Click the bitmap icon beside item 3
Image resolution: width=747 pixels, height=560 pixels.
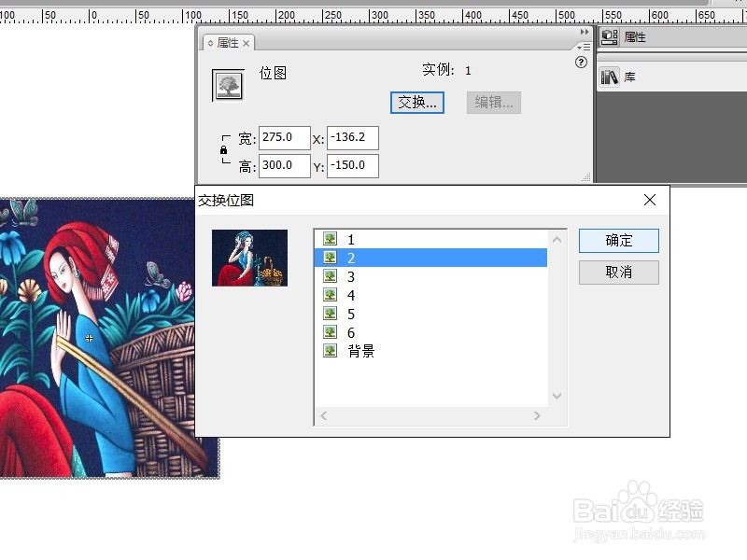[x=331, y=275]
